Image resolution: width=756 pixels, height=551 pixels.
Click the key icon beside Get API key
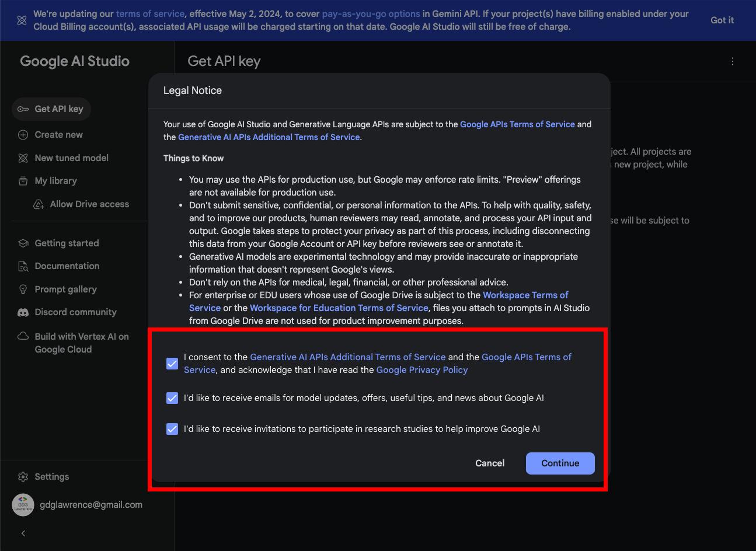coord(23,109)
